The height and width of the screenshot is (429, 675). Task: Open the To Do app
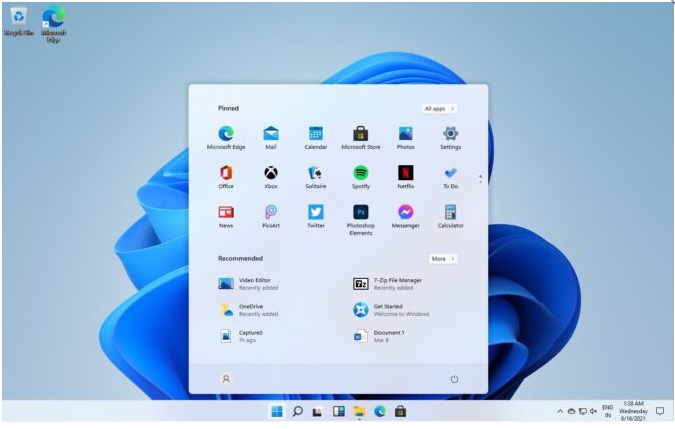click(450, 177)
